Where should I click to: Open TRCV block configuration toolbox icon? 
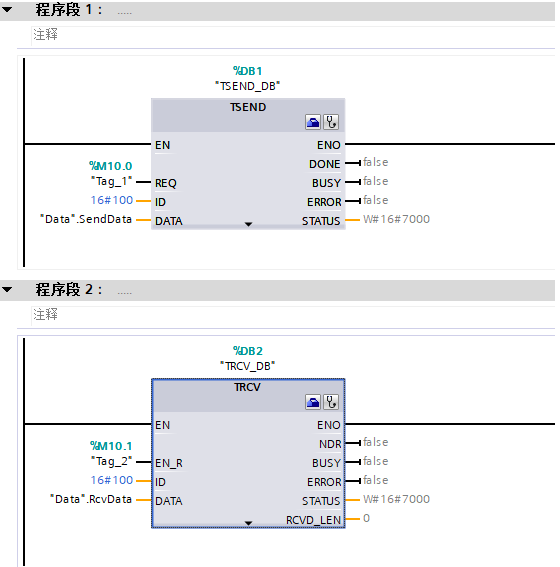click(313, 402)
